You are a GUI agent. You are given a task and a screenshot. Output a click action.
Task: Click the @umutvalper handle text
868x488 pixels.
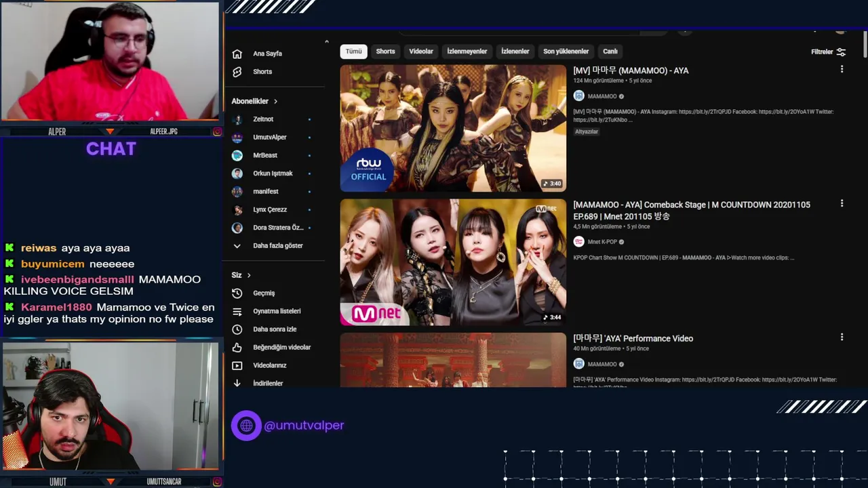point(304,426)
